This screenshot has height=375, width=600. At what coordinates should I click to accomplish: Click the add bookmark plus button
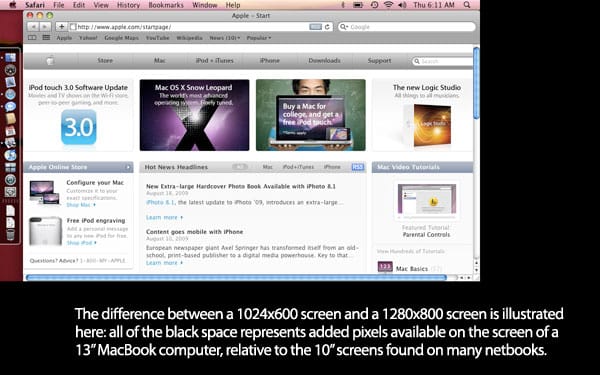tap(61, 27)
